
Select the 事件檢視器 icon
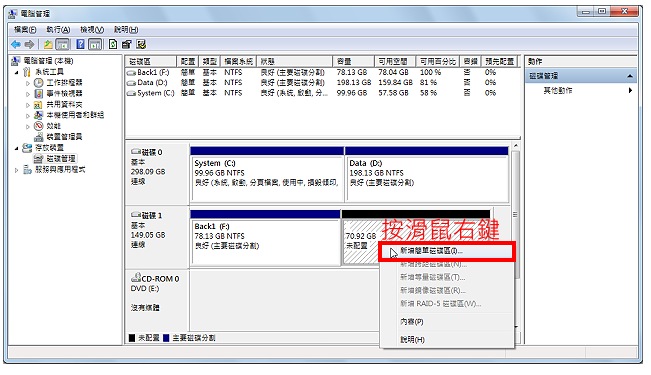pyautogui.click(x=39, y=93)
